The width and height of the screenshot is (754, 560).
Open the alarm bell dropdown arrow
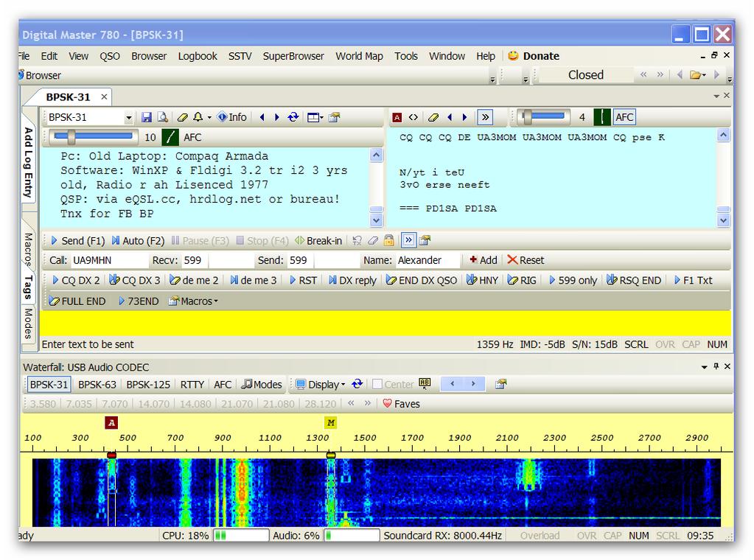pyautogui.click(x=209, y=118)
